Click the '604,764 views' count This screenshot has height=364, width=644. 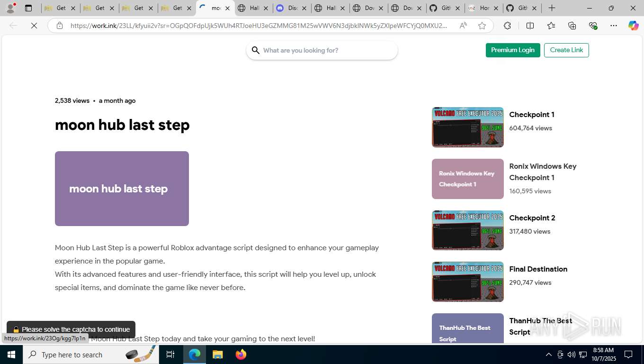(530, 128)
